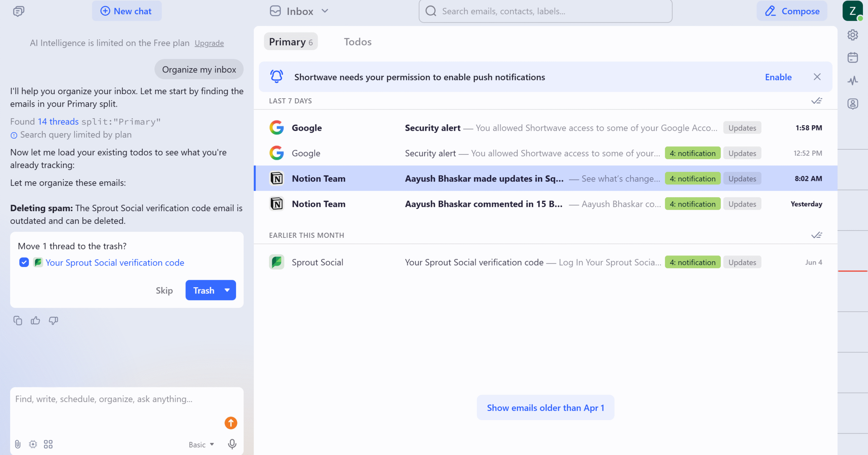
Task: Open the chat history icon
Action: (19, 12)
